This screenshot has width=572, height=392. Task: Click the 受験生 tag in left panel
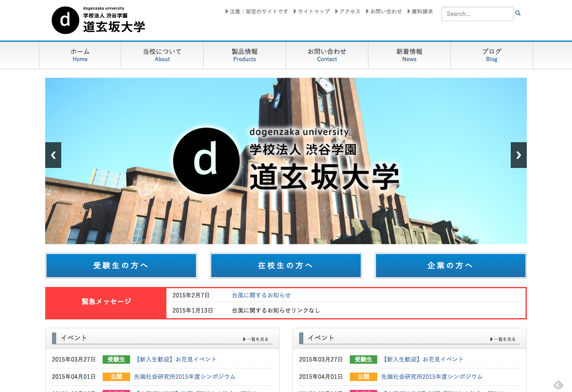pyautogui.click(x=116, y=360)
